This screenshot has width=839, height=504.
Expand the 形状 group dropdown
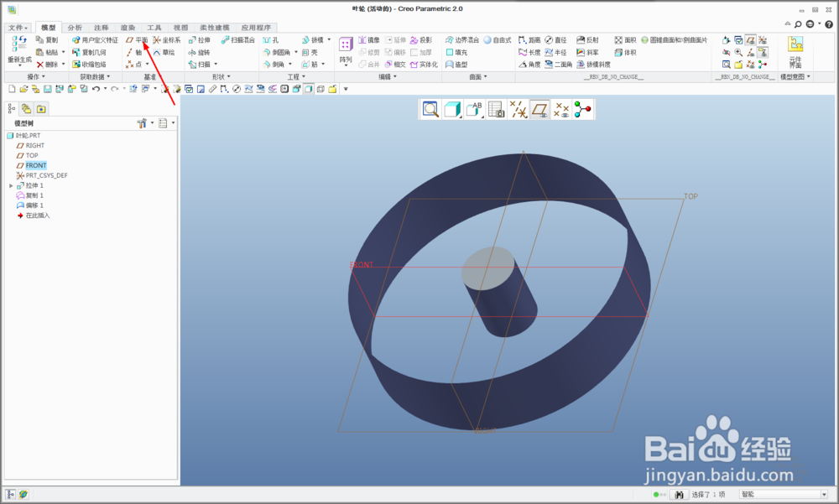click(221, 77)
